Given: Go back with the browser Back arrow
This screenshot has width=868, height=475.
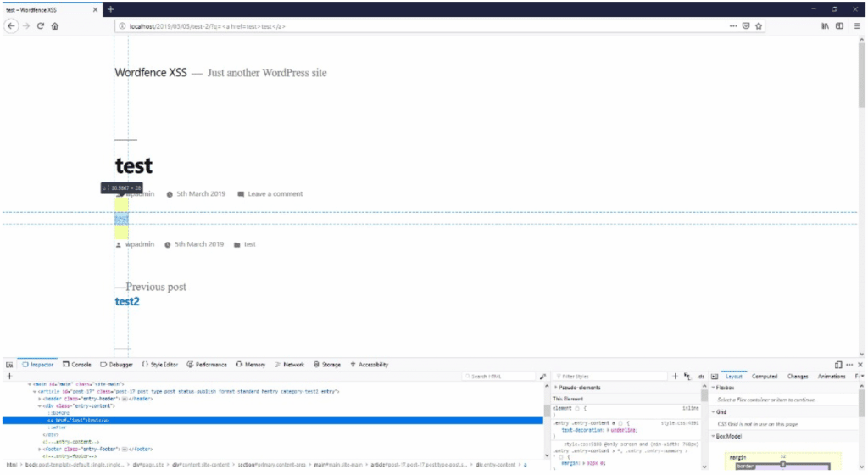Looking at the screenshot, I should pyautogui.click(x=11, y=26).
